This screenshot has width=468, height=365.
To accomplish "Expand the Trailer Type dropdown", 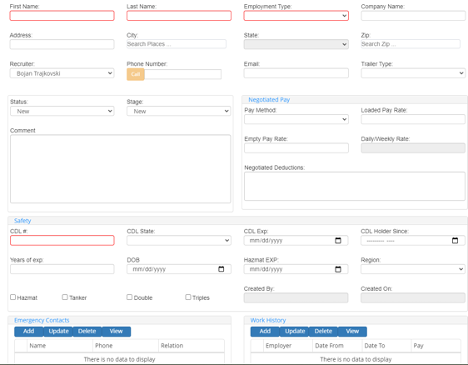I will (413, 73).
